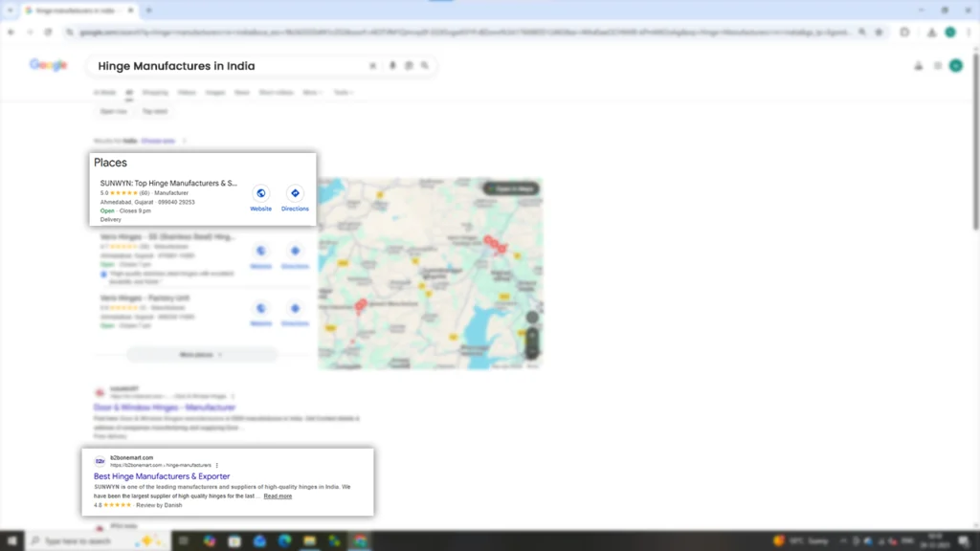This screenshot has width=980, height=551.
Task: Open the Google apps grid icon
Action: 936,65
